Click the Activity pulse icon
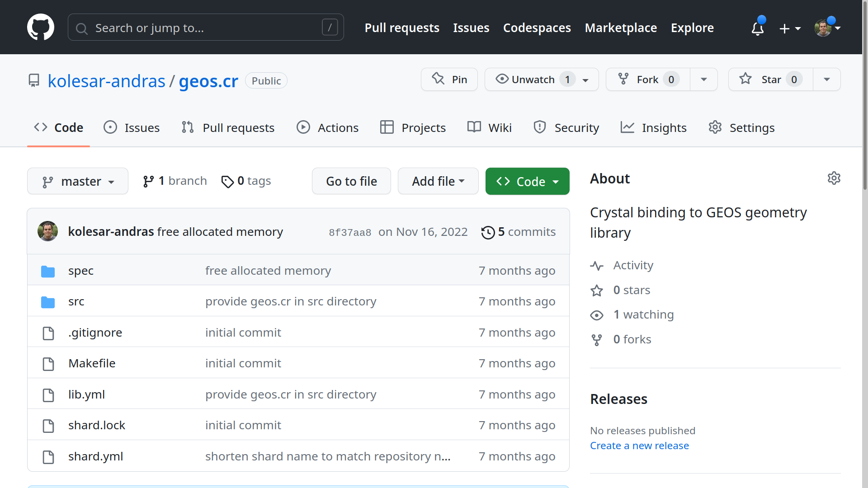Image resolution: width=868 pixels, height=488 pixels. point(597,266)
